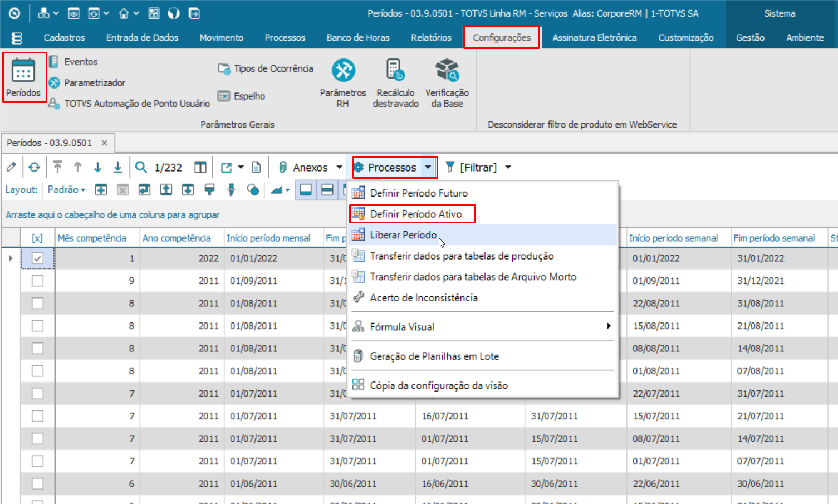
Task: Expand the export icon dropdown arrow
Action: click(x=241, y=167)
